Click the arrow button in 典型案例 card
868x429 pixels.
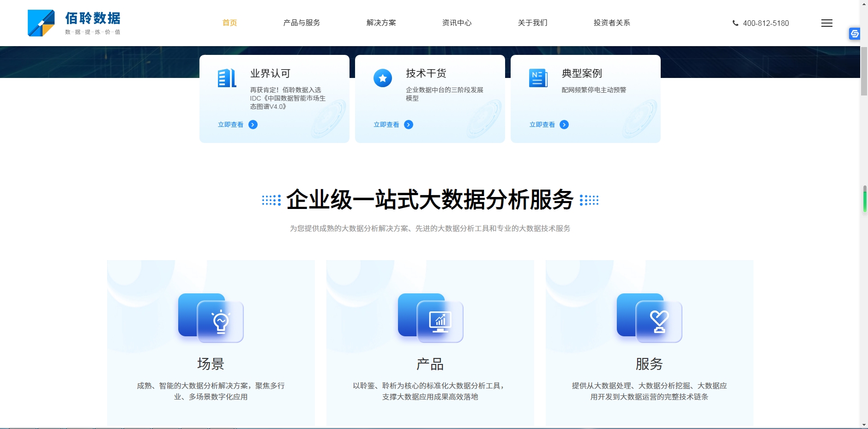click(564, 125)
